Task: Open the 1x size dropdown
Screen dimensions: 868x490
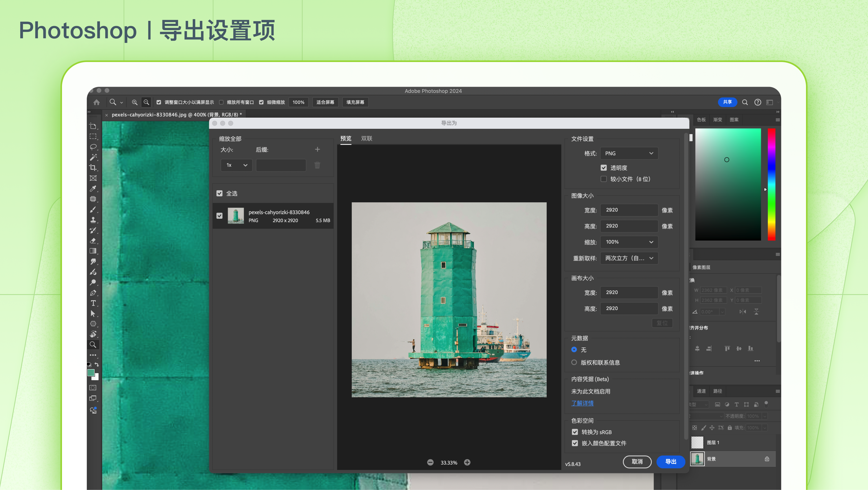Action: (x=236, y=165)
